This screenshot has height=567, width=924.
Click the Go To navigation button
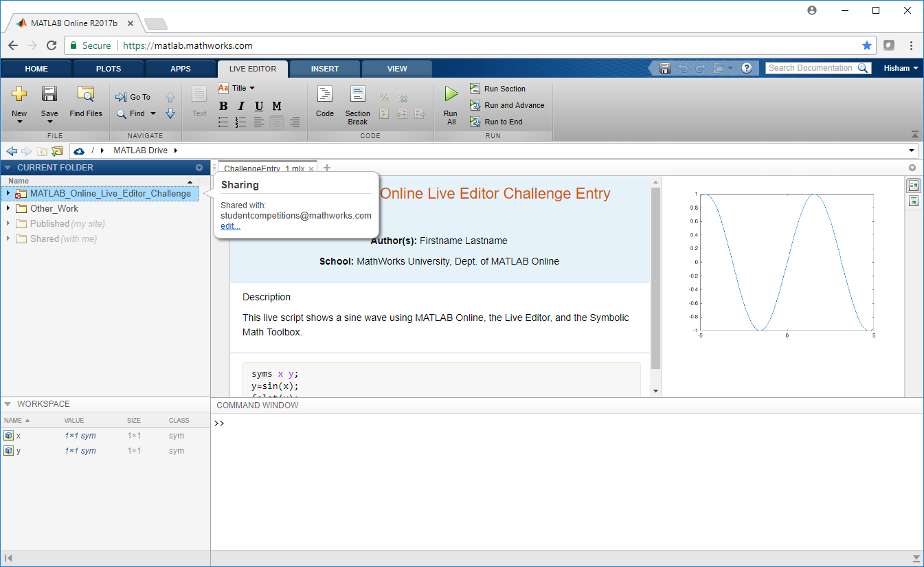133,97
